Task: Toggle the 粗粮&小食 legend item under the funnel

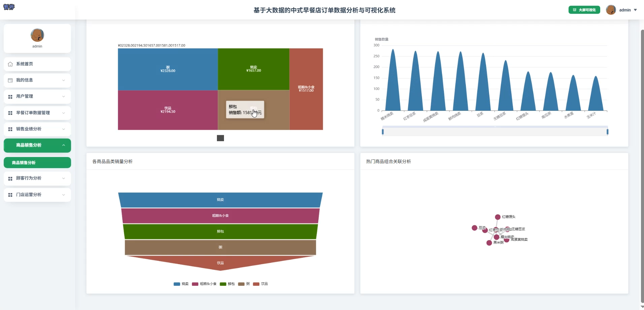Action: 204,284
